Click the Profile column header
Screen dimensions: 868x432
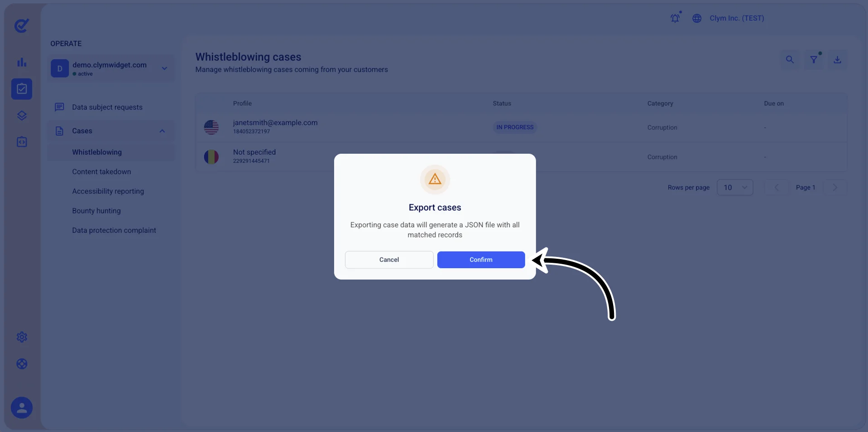[x=242, y=103]
